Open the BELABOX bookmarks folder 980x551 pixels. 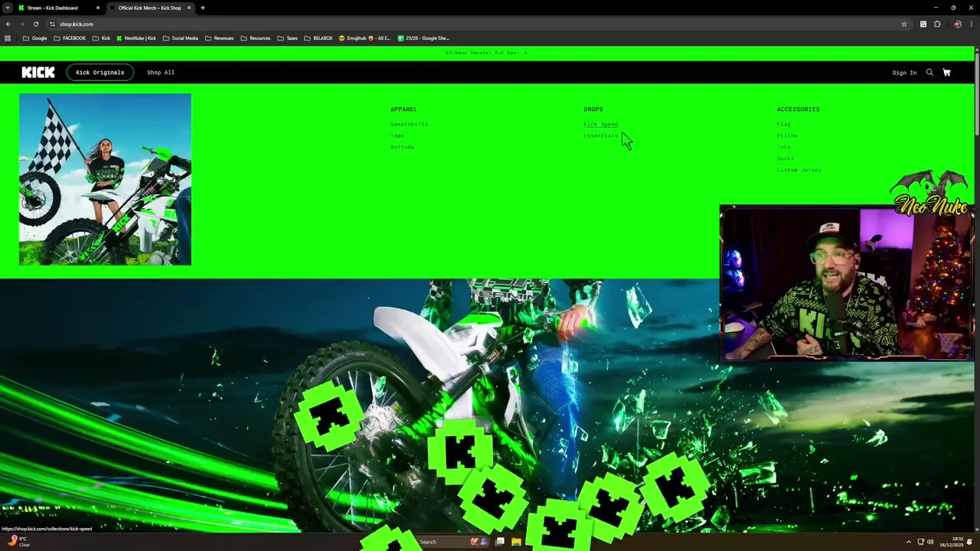click(x=318, y=38)
